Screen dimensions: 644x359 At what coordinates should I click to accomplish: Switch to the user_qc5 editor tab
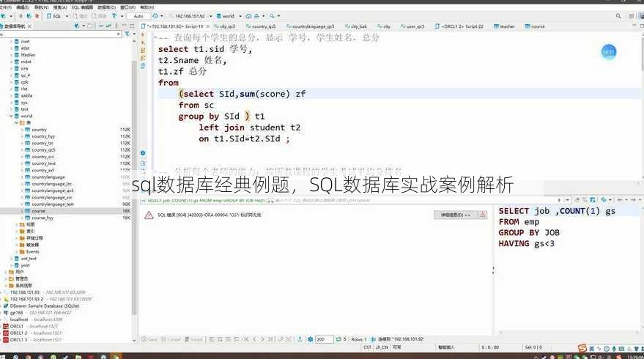412,26
